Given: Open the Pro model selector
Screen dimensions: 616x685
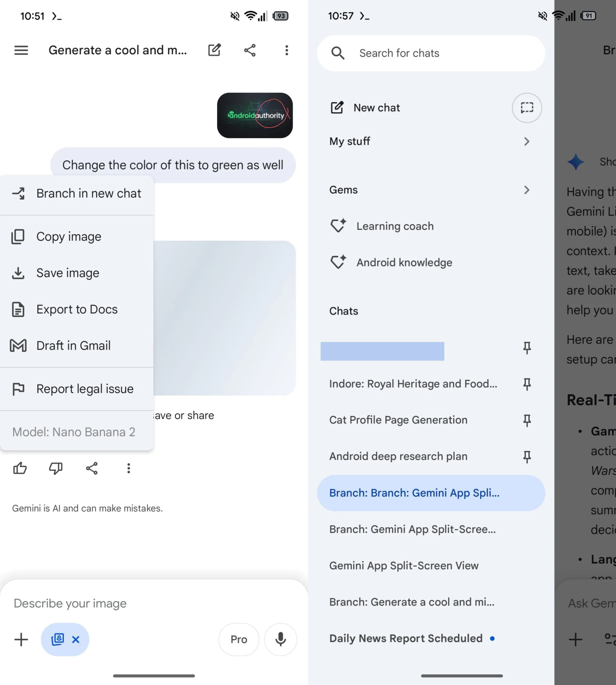Looking at the screenshot, I should click(239, 639).
